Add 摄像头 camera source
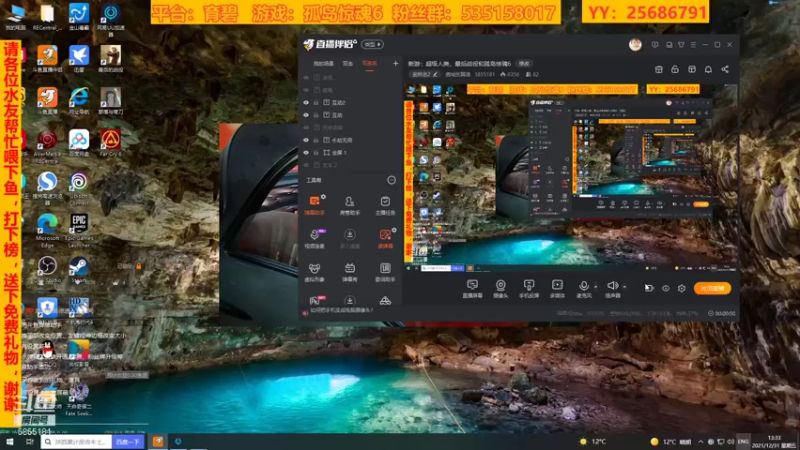This screenshot has height=450, width=800. tap(501, 288)
